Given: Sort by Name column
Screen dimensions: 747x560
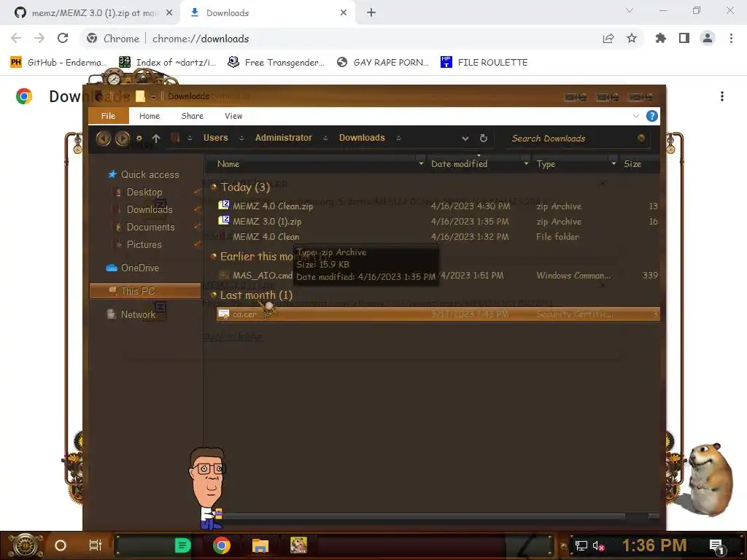Looking at the screenshot, I should [x=228, y=164].
